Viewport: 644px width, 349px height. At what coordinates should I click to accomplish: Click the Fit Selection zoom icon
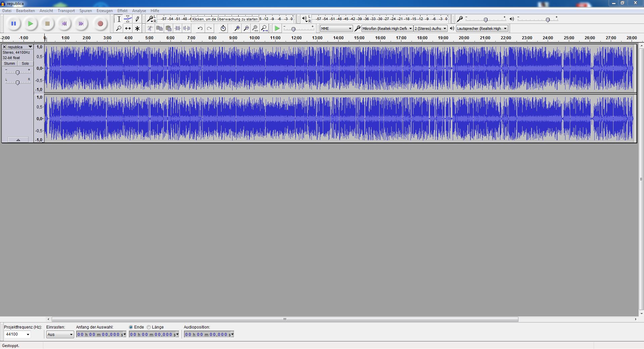[x=255, y=29]
